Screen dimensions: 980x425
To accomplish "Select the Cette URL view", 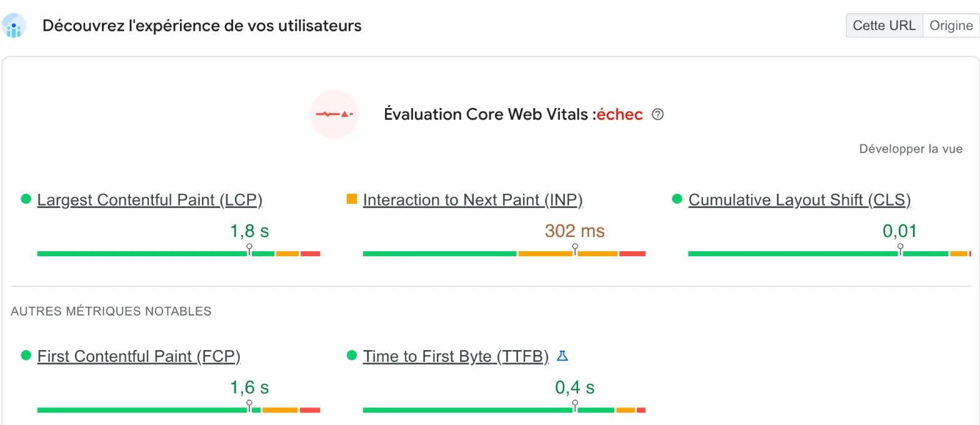I will (884, 26).
